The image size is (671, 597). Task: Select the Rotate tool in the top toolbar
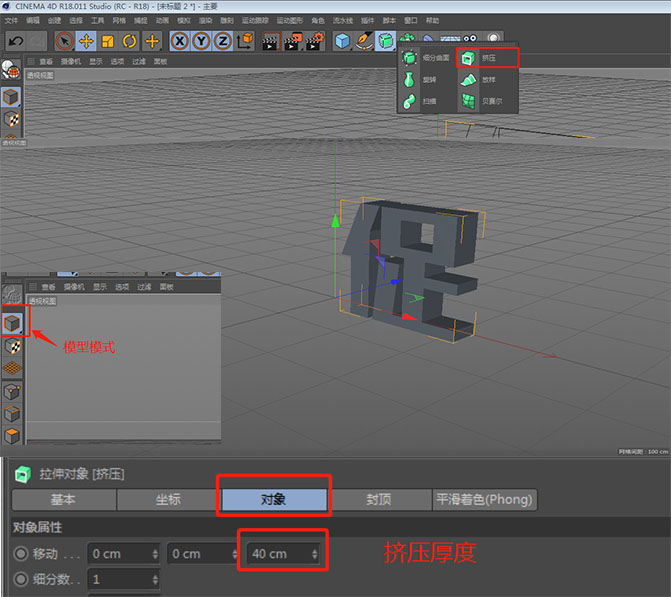click(130, 41)
